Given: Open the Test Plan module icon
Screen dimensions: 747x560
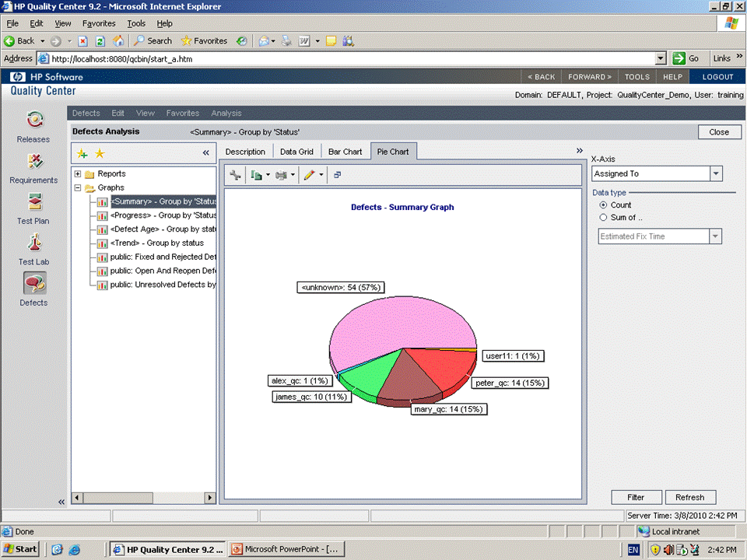Looking at the screenshot, I should [x=34, y=202].
